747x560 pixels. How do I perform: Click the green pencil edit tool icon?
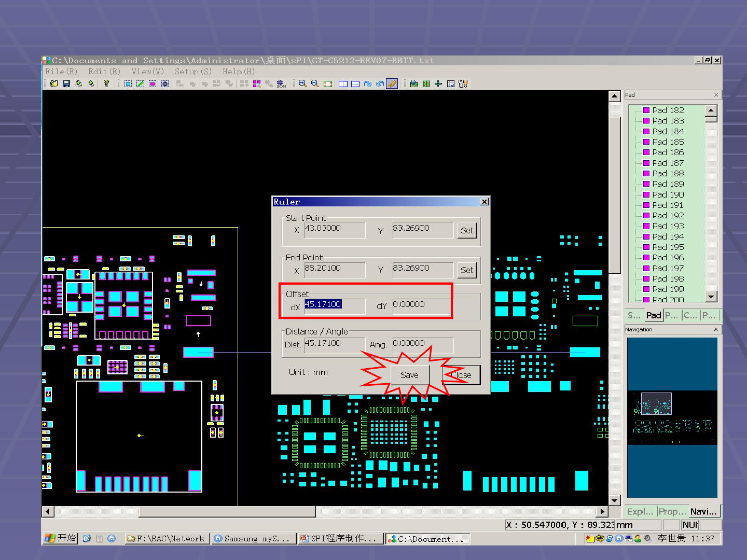pyautogui.click(x=140, y=83)
